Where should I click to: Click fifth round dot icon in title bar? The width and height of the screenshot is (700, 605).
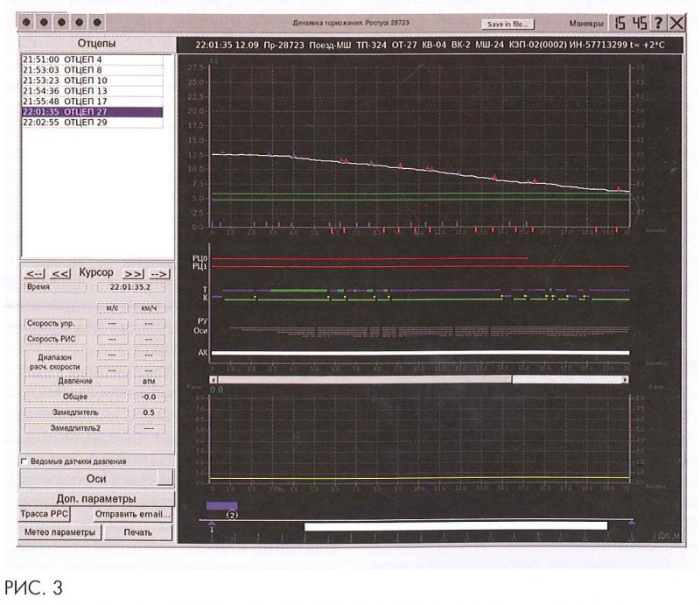(x=97, y=23)
